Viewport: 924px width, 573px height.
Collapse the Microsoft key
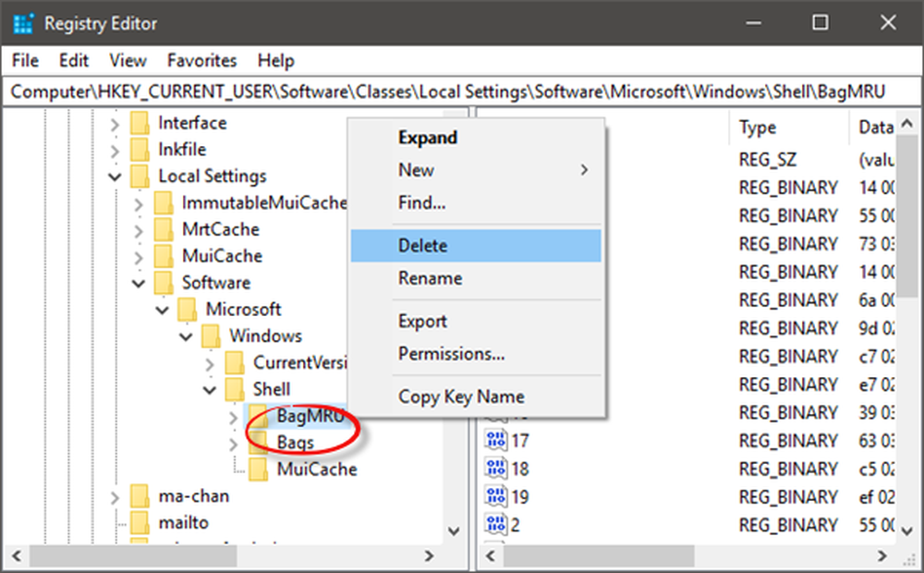click(x=162, y=311)
